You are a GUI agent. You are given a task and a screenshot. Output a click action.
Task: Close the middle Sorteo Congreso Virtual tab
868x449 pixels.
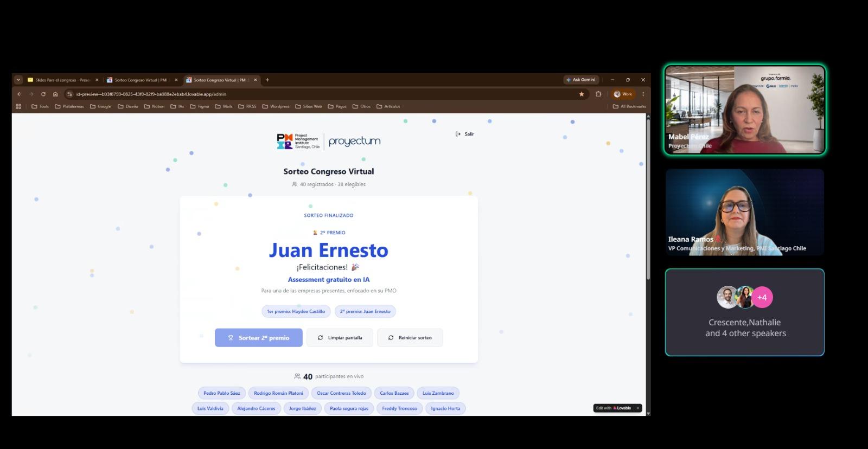point(176,80)
